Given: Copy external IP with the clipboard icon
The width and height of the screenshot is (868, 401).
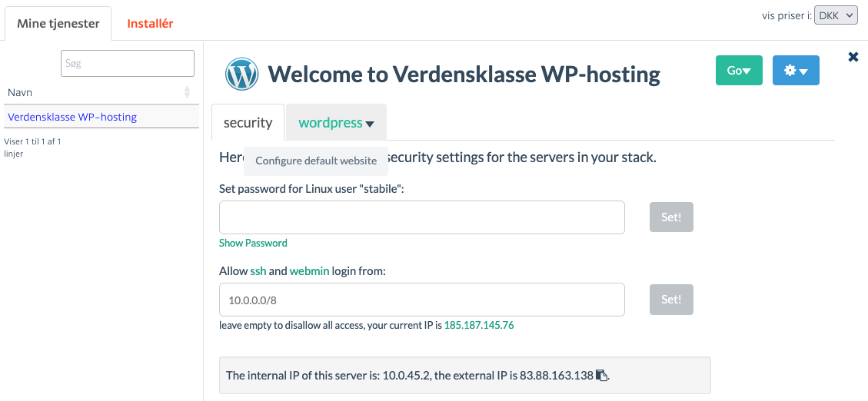Looking at the screenshot, I should [x=602, y=376].
